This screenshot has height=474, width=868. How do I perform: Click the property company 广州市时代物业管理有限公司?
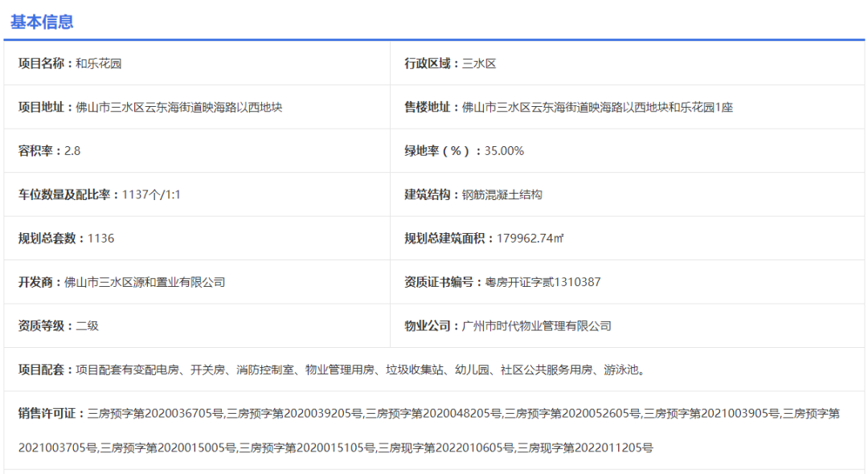(x=534, y=325)
